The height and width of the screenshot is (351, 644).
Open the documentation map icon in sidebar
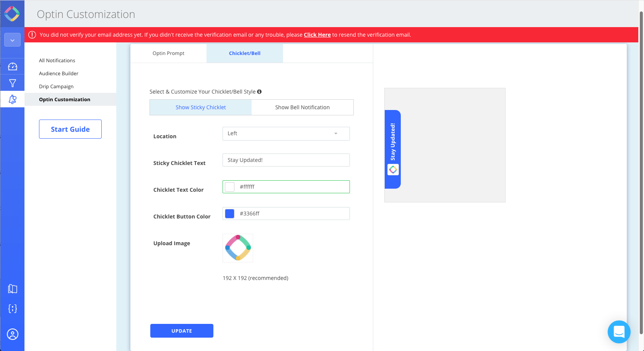(13, 289)
